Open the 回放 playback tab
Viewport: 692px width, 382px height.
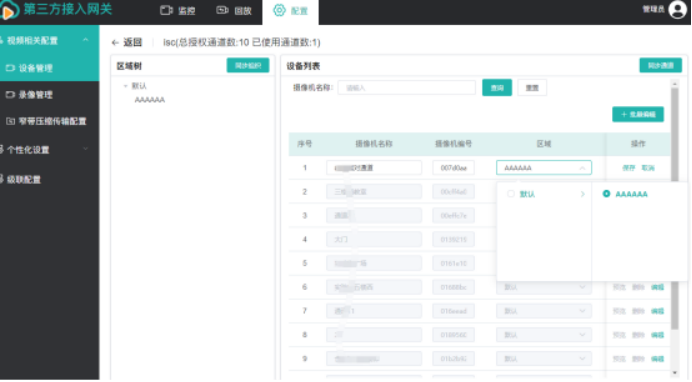pos(234,11)
